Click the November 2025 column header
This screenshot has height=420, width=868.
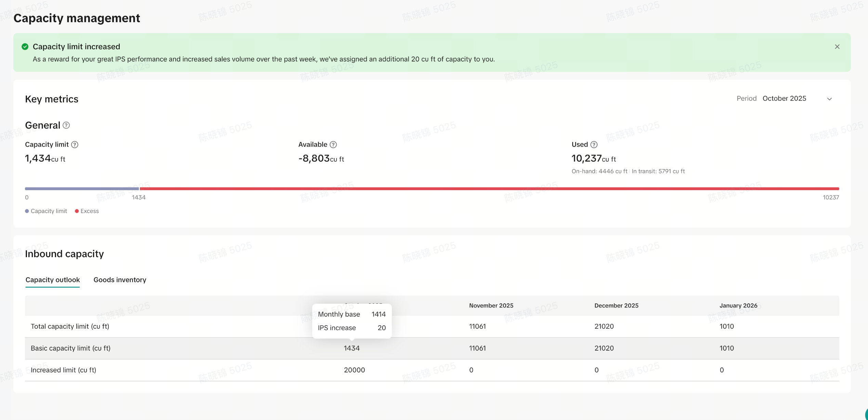[x=491, y=305]
